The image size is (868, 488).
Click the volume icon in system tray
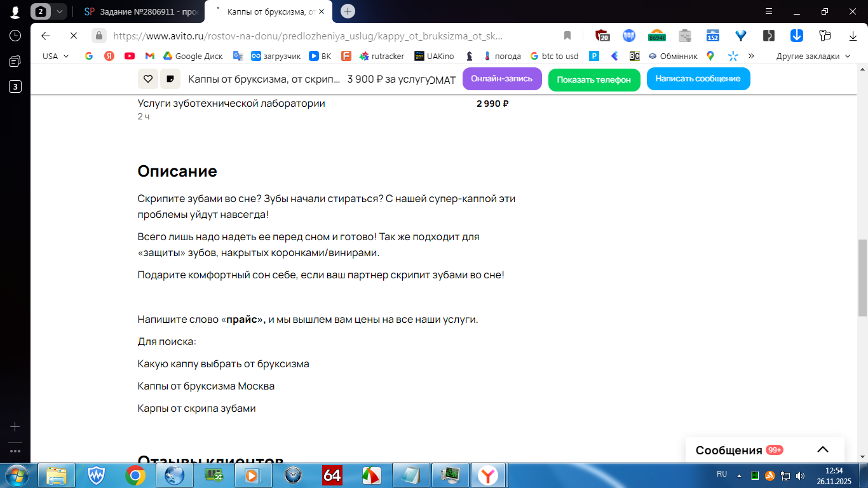[x=800, y=475]
